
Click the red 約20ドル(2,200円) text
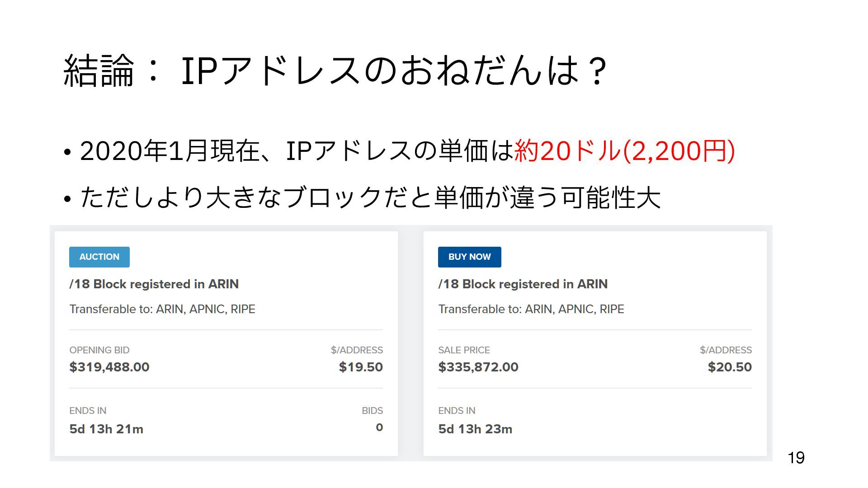coord(625,151)
